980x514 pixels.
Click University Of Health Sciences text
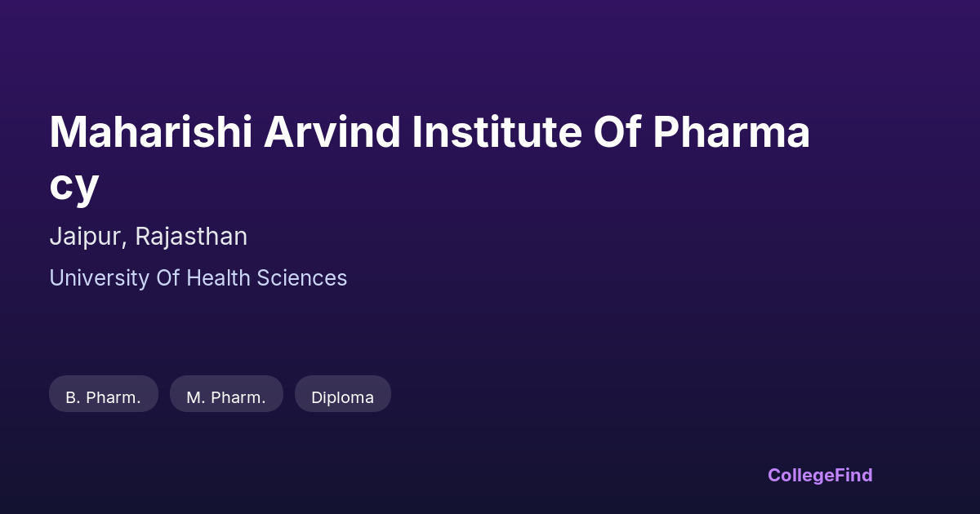198,278
